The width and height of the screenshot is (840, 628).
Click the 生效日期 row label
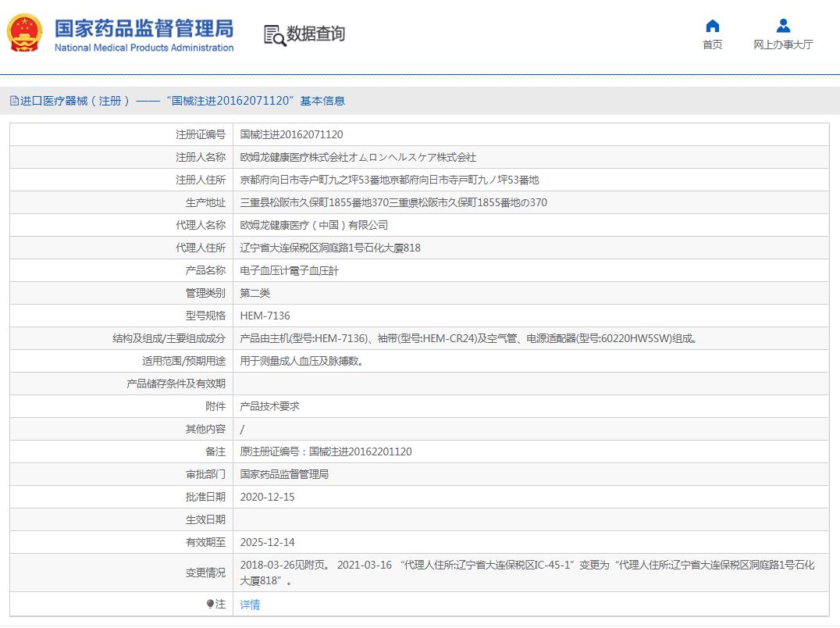click(x=205, y=519)
